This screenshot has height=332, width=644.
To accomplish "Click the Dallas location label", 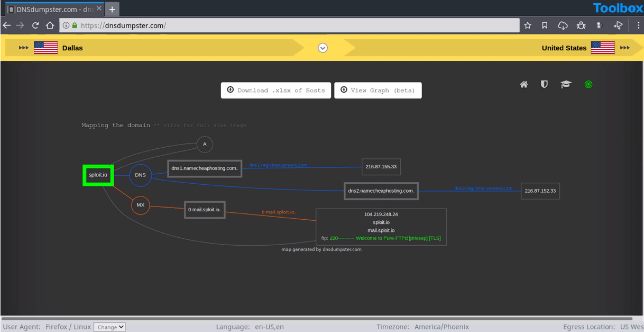I will [72, 48].
